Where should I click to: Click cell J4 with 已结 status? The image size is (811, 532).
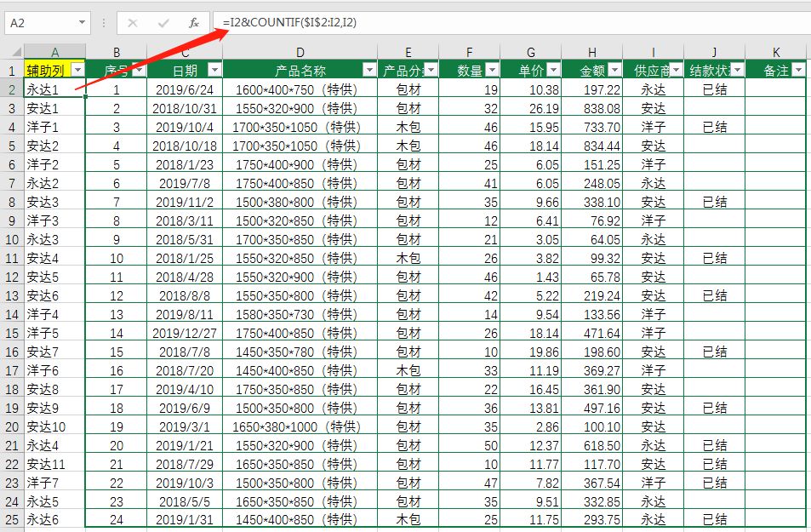click(x=714, y=127)
